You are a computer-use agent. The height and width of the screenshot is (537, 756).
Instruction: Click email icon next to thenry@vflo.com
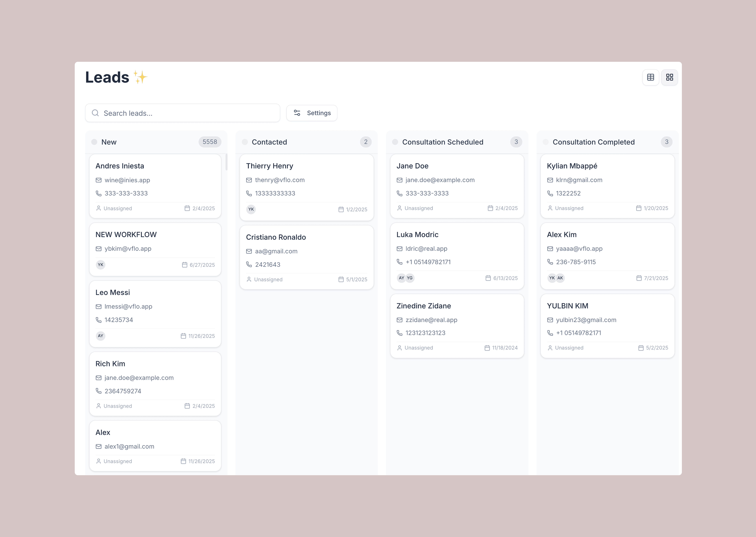click(x=249, y=180)
